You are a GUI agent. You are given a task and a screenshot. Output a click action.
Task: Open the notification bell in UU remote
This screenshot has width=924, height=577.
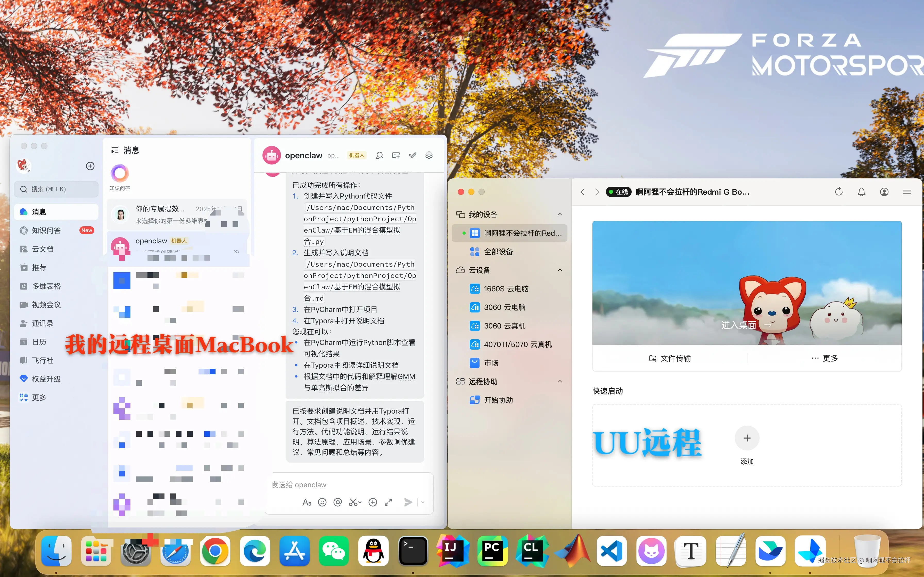[x=861, y=192]
